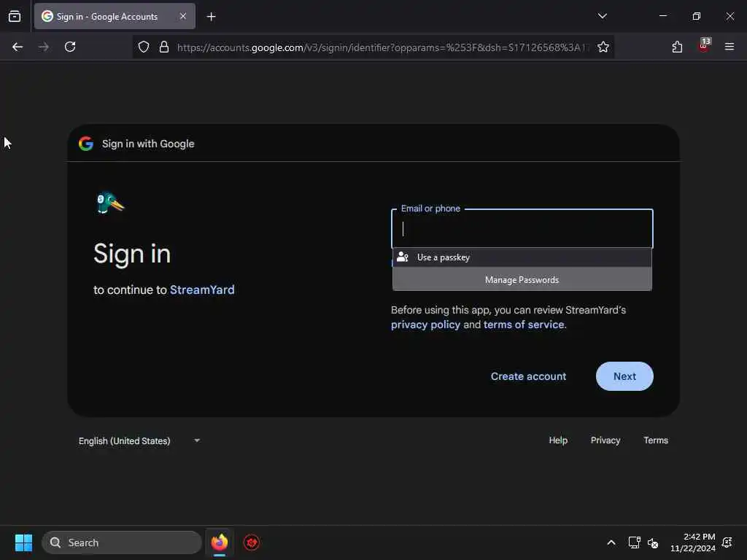Open the red app icon in taskbar

pos(252,542)
